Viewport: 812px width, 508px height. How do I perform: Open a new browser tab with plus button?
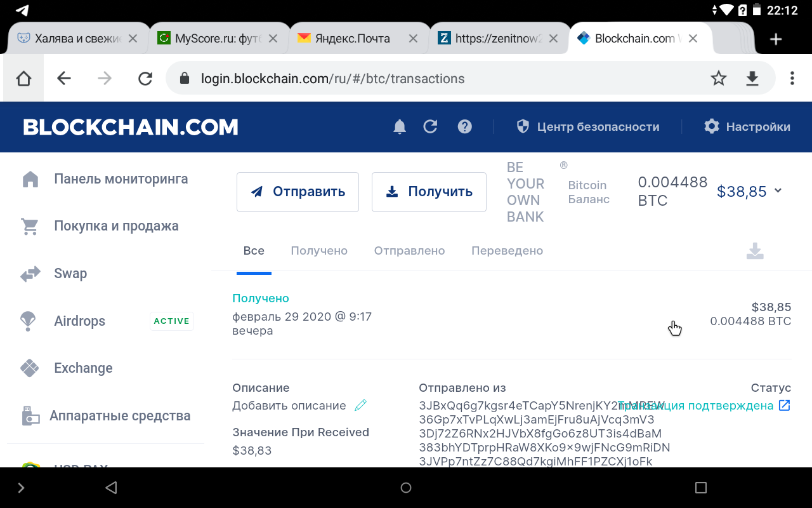point(775,39)
